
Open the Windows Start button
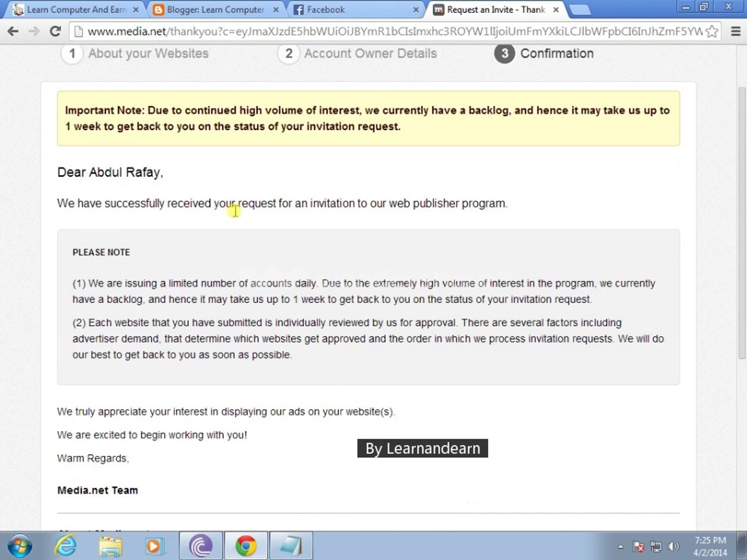tap(20, 546)
